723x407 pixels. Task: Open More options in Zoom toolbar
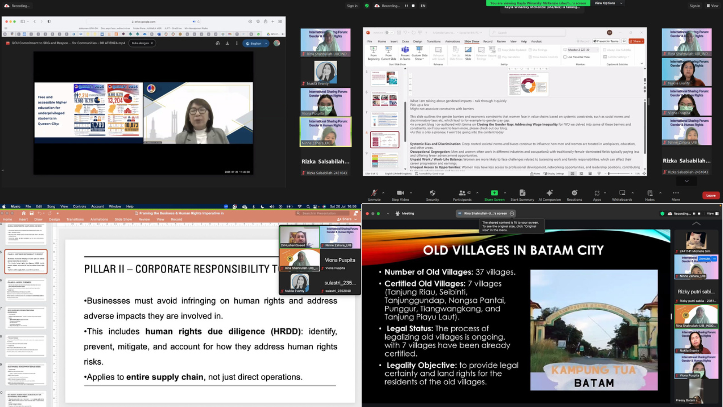676,195
